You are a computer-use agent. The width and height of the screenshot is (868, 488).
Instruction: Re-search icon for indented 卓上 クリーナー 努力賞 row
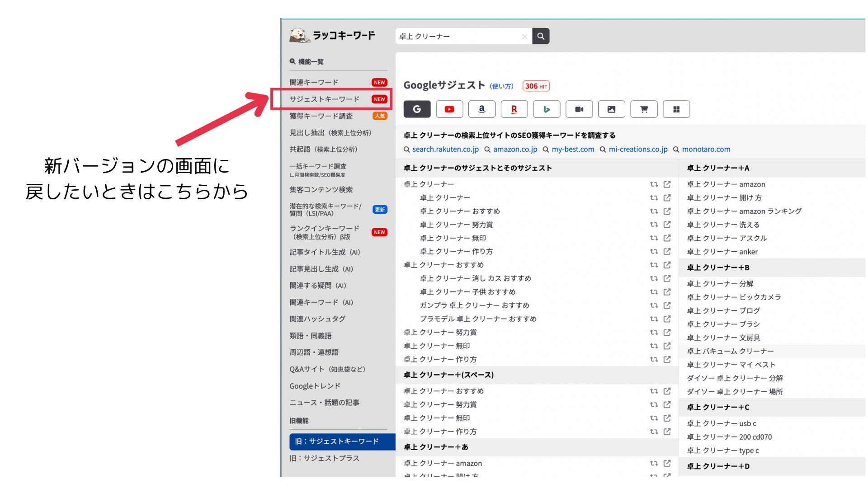click(654, 225)
